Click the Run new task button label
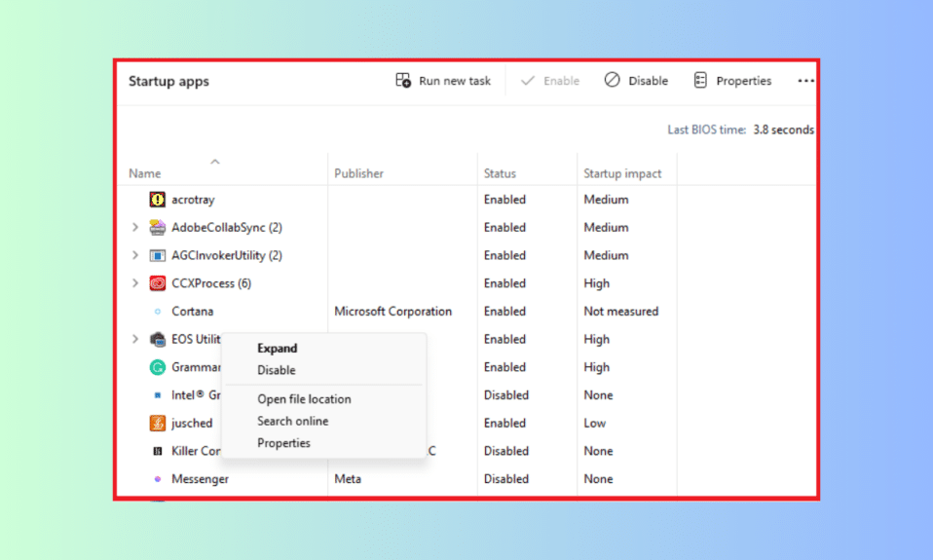This screenshot has width=933, height=560. pos(455,81)
